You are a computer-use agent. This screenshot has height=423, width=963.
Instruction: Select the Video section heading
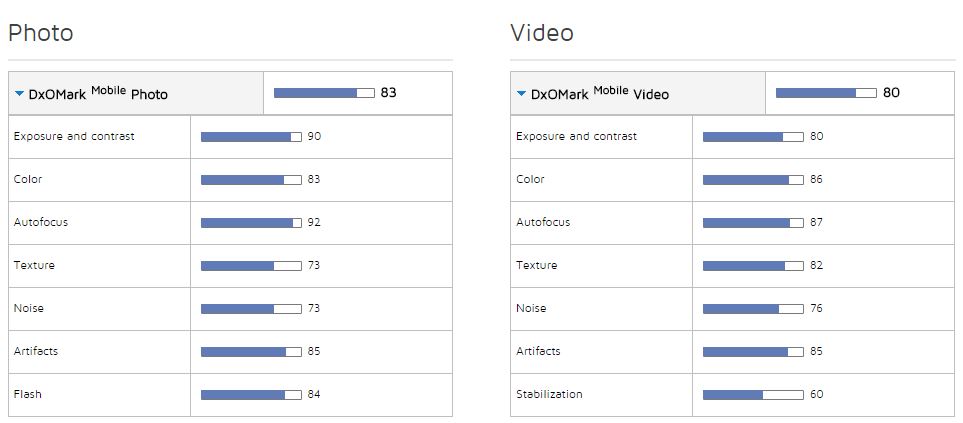[x=542, y=33]
